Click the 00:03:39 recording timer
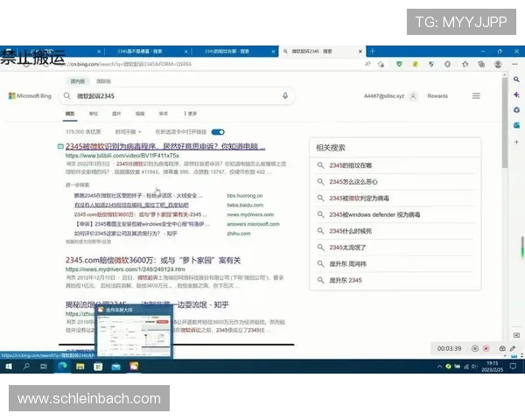This screenshot has width=525, height=420. coord(449,348)
